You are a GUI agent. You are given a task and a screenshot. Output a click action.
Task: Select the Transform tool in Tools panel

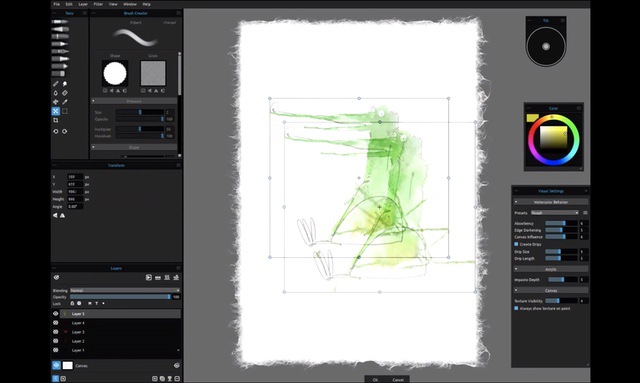click(56, 111)
